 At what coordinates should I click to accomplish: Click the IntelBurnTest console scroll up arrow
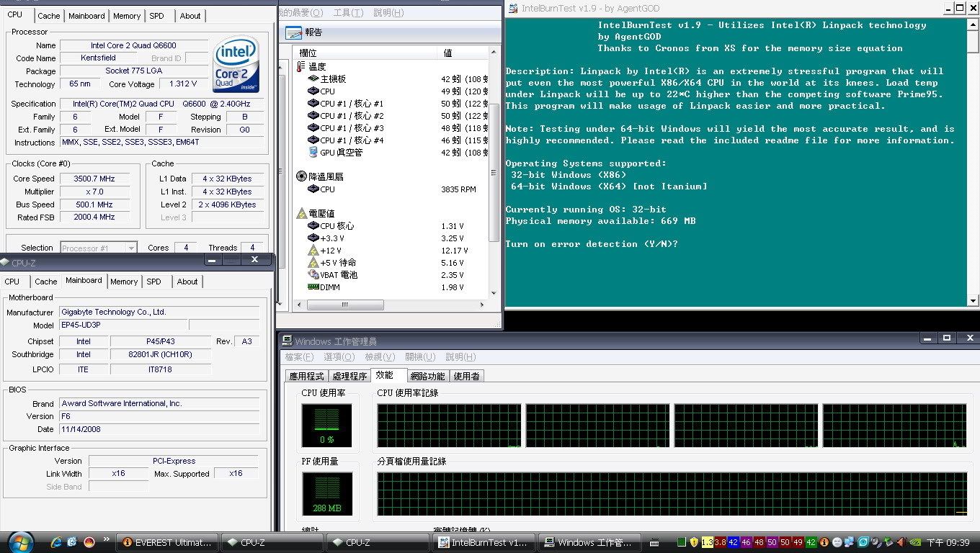[x=974, y=24]
